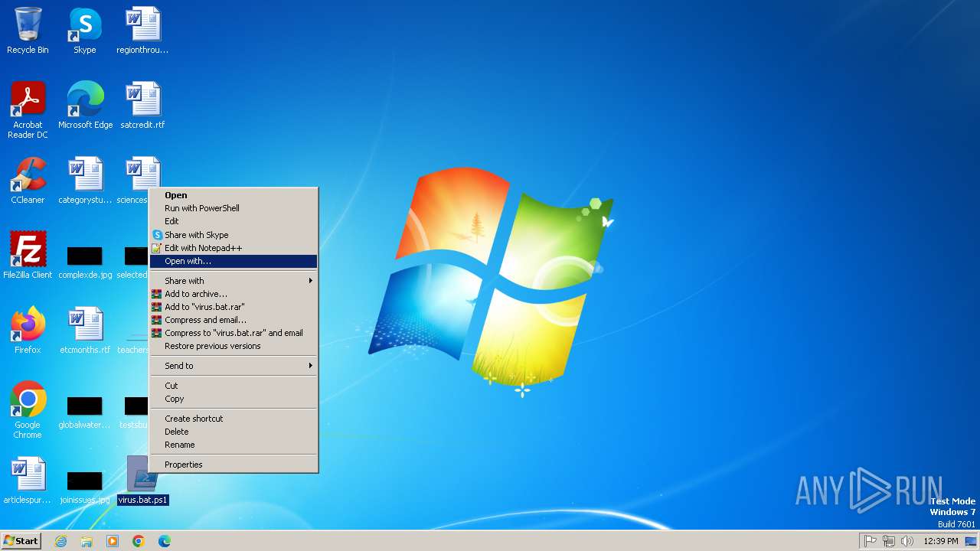This screenshot has height=551, width=980.
Task: Choose Rename in the context menu
Action: pyautogui.click(x=234, y=445)
